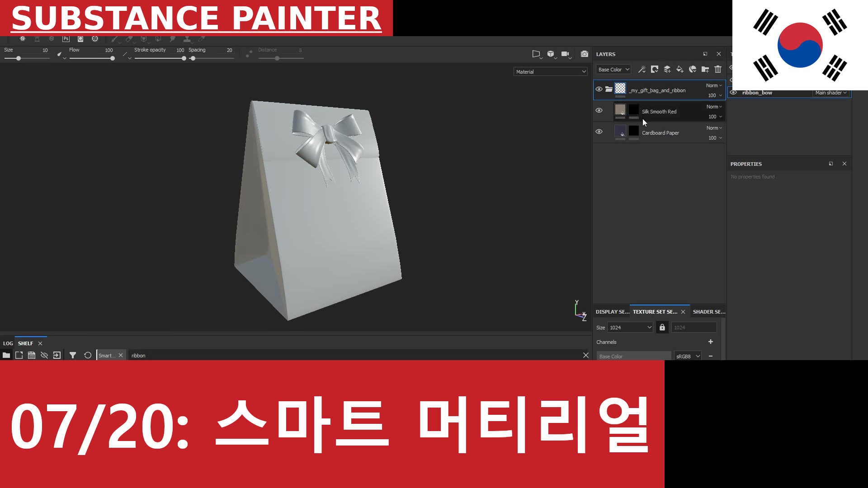
Task: Click the shelf search field containing ribbon
Action: tap(355, 356)
